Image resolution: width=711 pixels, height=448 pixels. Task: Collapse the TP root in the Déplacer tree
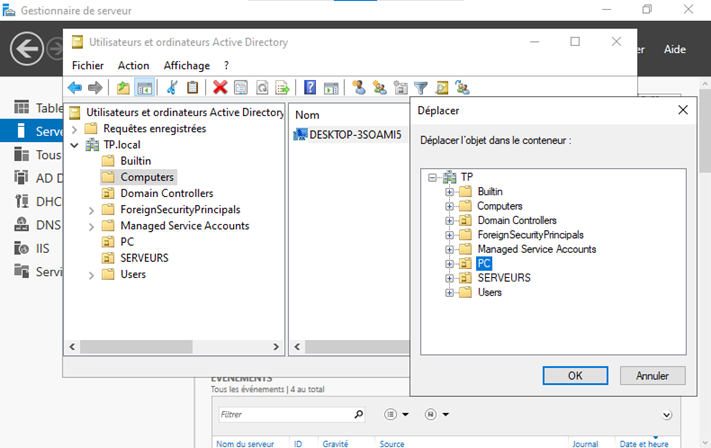coord(433,177)
